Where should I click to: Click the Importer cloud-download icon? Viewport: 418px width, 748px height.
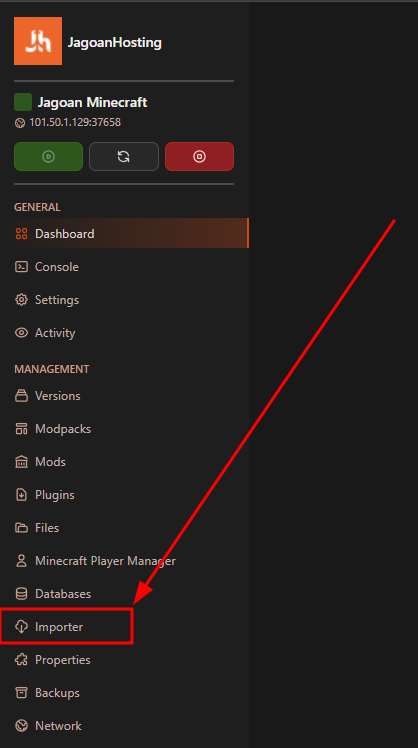pyautogui.click(x=21, y=627)
